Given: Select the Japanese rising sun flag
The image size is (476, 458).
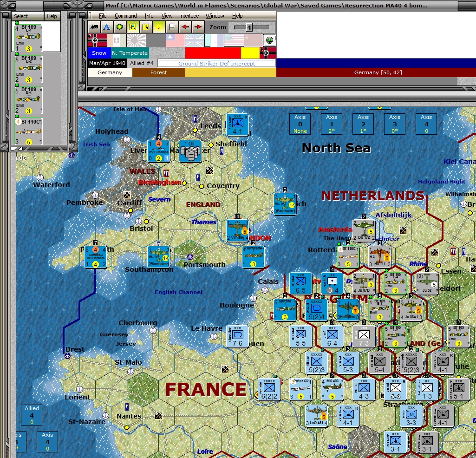Looking at the screenshot, I should click(x=137, y=40).
